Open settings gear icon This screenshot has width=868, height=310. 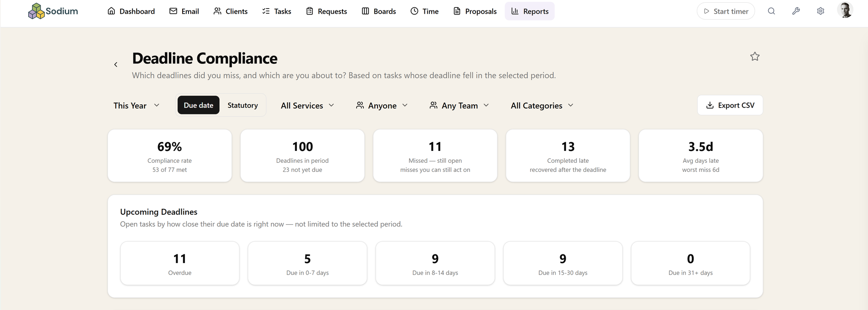pos(821,11)
